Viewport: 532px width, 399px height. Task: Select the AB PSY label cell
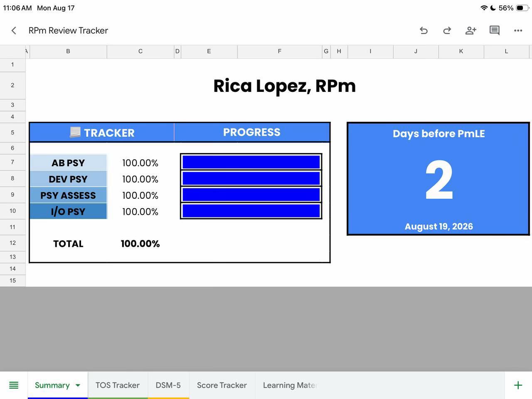pos(68,163)
